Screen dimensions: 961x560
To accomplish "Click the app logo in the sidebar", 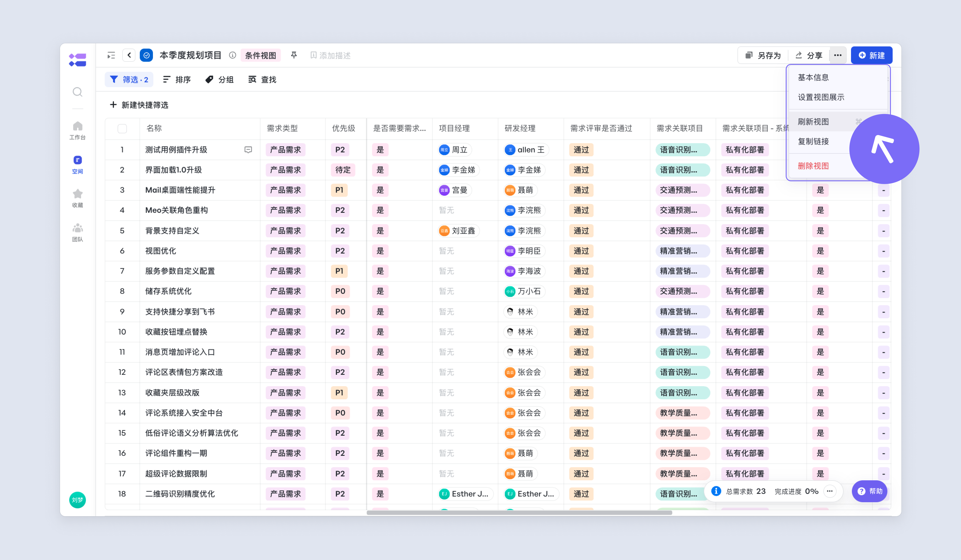I will pos(77,60).
